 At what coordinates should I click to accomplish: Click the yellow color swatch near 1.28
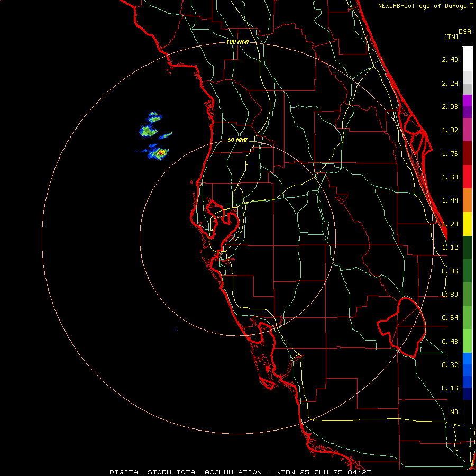pos(467,224)
